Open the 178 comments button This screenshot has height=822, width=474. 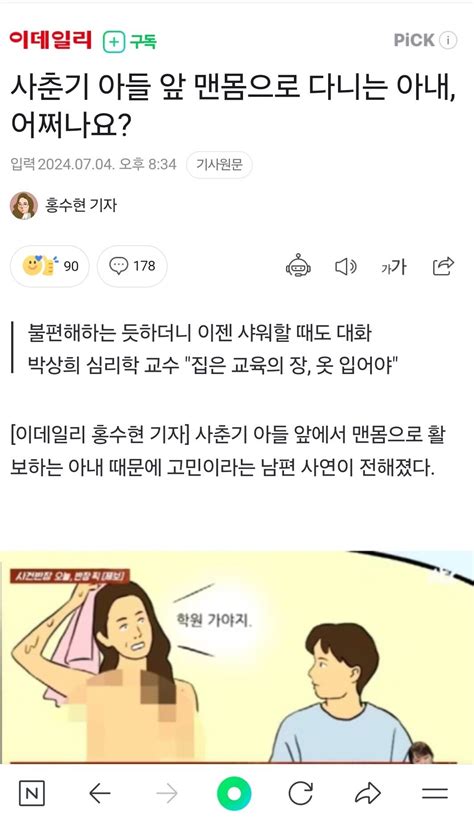[x=132, y=266]
